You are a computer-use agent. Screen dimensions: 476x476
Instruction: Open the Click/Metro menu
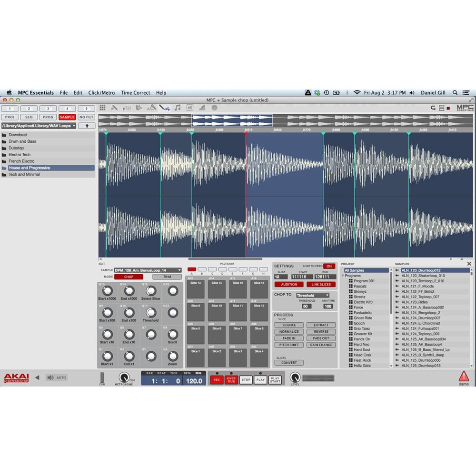pos(101,93)
